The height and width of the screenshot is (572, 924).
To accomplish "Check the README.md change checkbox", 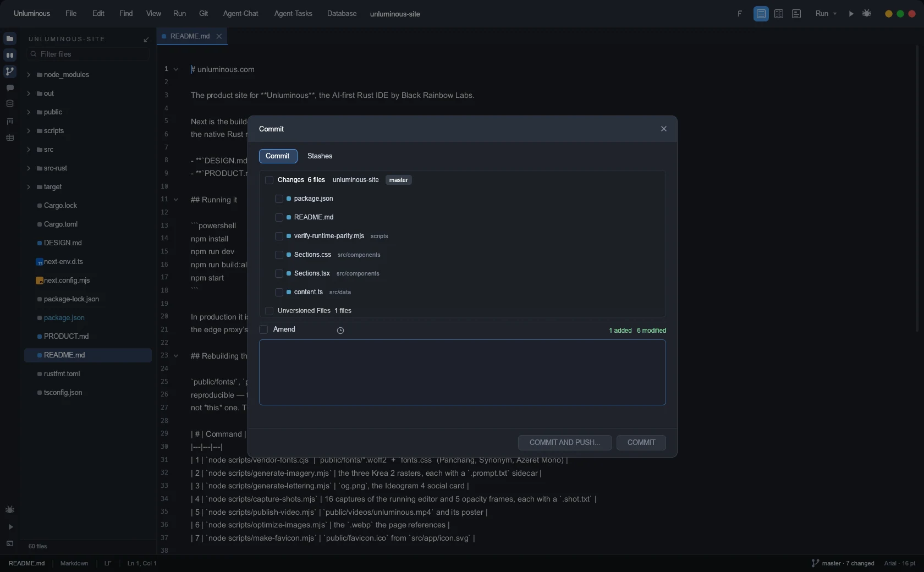I will [x=279, y=217].
